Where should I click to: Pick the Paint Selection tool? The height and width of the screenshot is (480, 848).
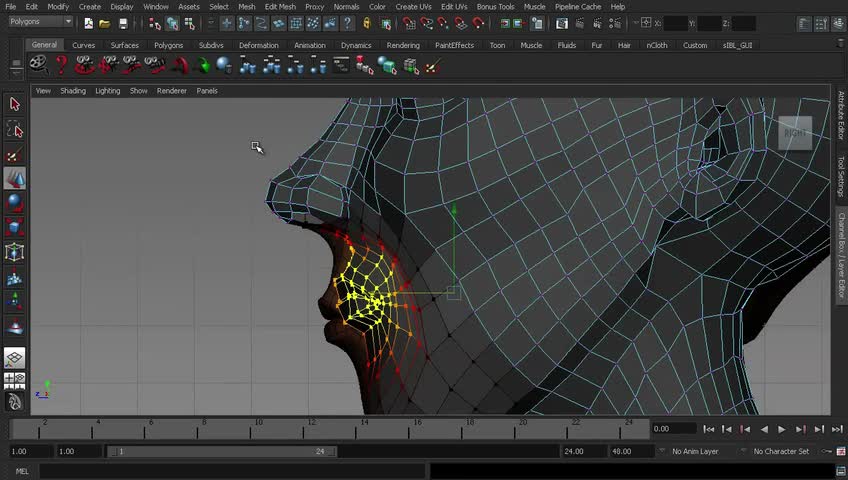(x=14, y=155)
